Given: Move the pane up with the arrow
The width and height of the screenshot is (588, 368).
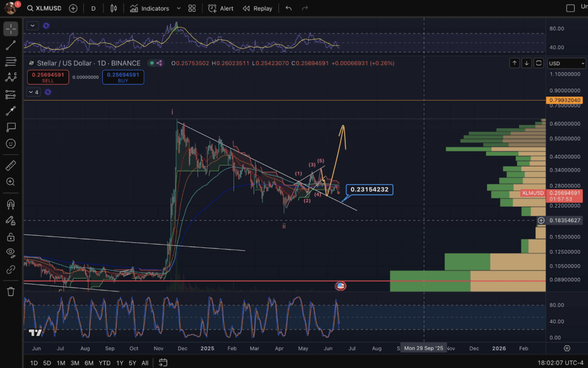Looking at the screenshot, I should [514, 63].
